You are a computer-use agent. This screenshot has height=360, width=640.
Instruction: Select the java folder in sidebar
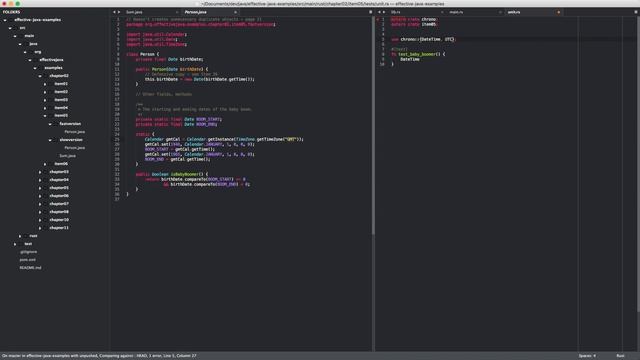point(33,44)
